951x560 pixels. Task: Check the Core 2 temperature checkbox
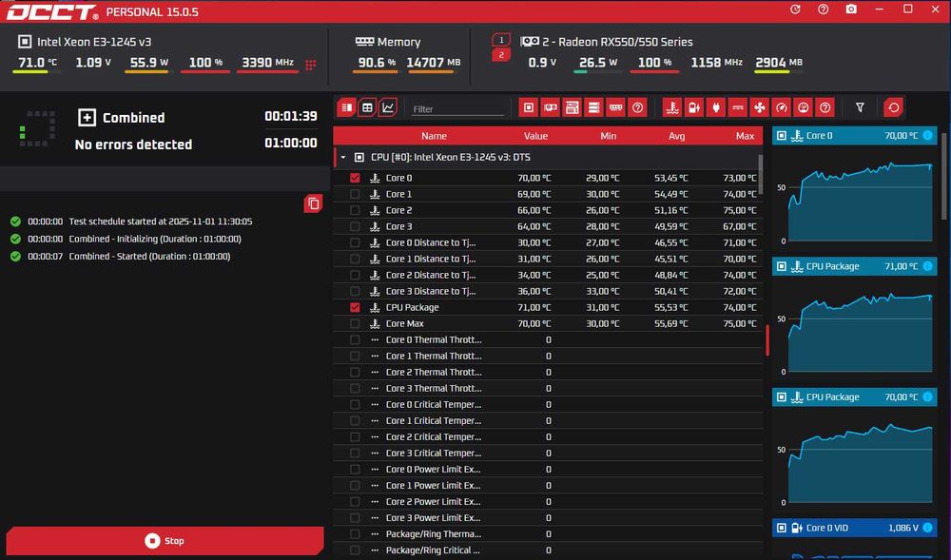tap(355, 210)
